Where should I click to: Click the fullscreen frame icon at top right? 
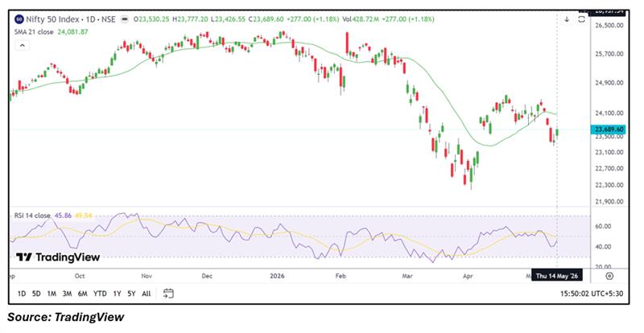[581, 19]
